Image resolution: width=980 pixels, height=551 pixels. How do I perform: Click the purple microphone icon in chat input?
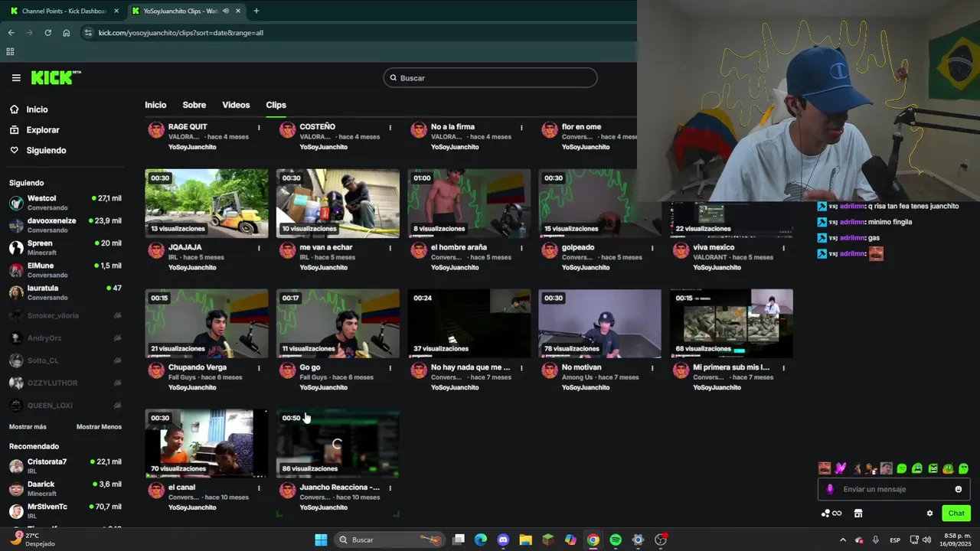point(830,489)
